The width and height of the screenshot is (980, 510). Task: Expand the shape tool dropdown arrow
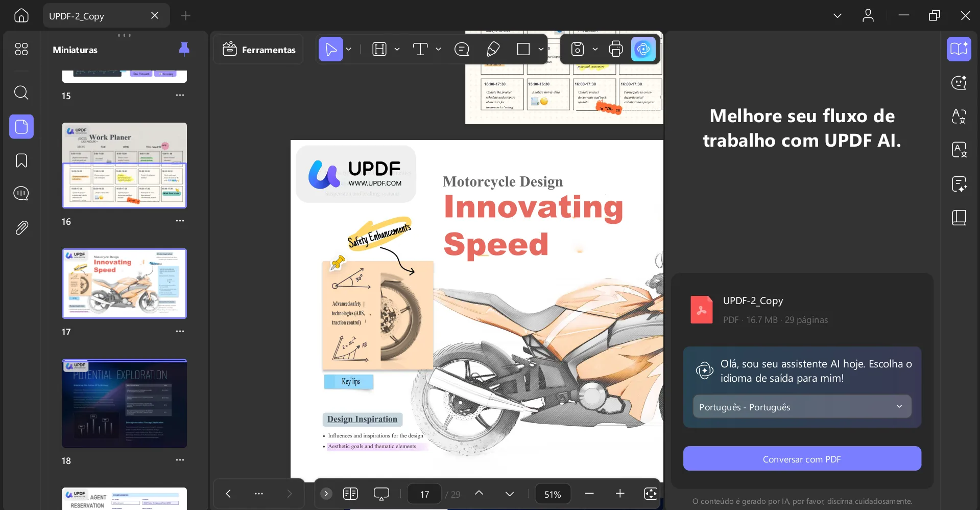click(541, 50)
